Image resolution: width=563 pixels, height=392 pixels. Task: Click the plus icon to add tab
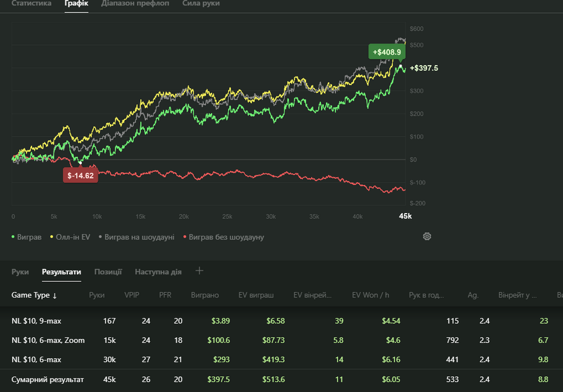(199, 271)
